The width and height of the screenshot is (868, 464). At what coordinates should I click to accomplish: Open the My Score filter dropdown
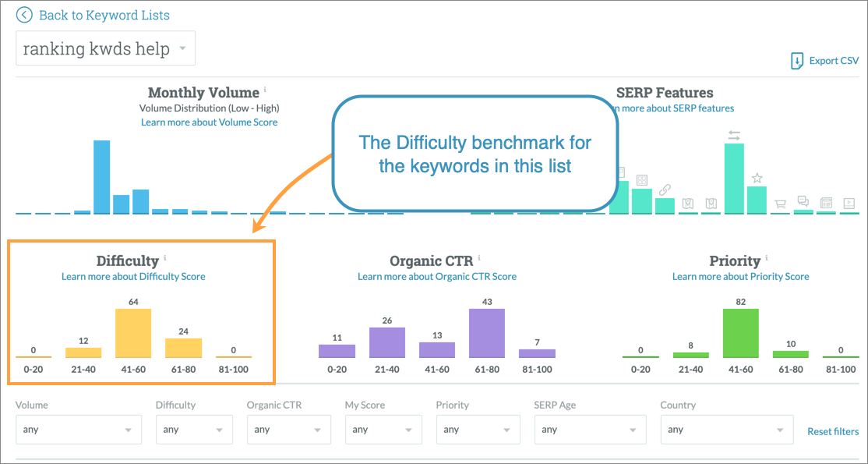[x=383, y=430]
